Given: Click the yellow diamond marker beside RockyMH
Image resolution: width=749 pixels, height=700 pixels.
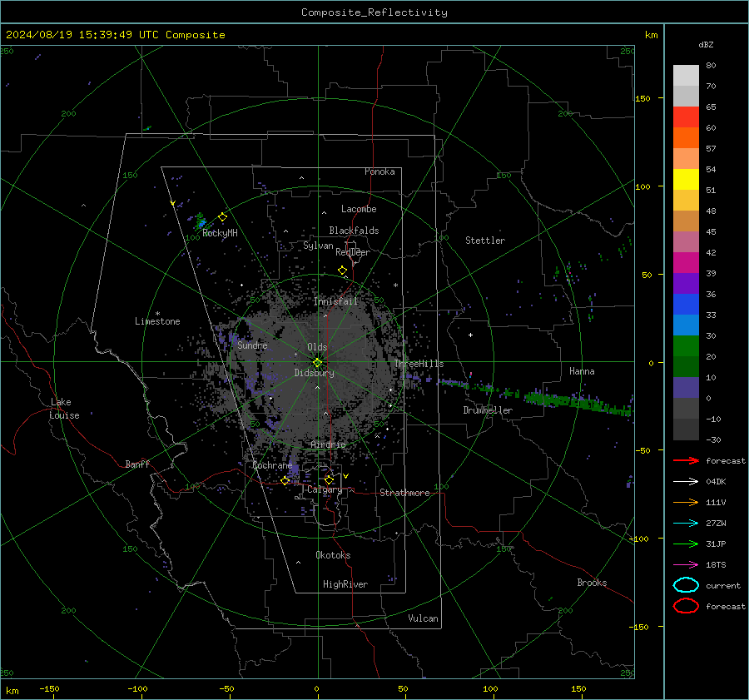Looking at the screenshot, I should [222, 217].
